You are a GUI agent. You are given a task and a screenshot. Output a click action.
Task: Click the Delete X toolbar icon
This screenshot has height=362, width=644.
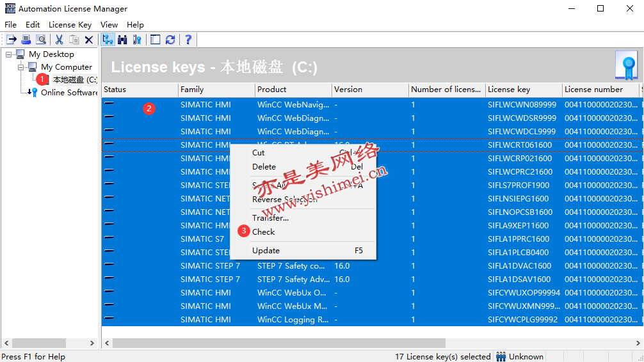coord(89,40)
